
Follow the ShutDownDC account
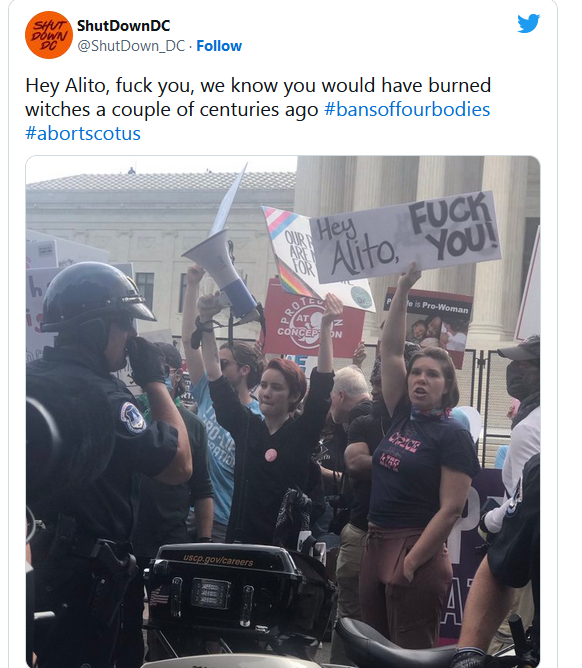click(x=219, y=46)
